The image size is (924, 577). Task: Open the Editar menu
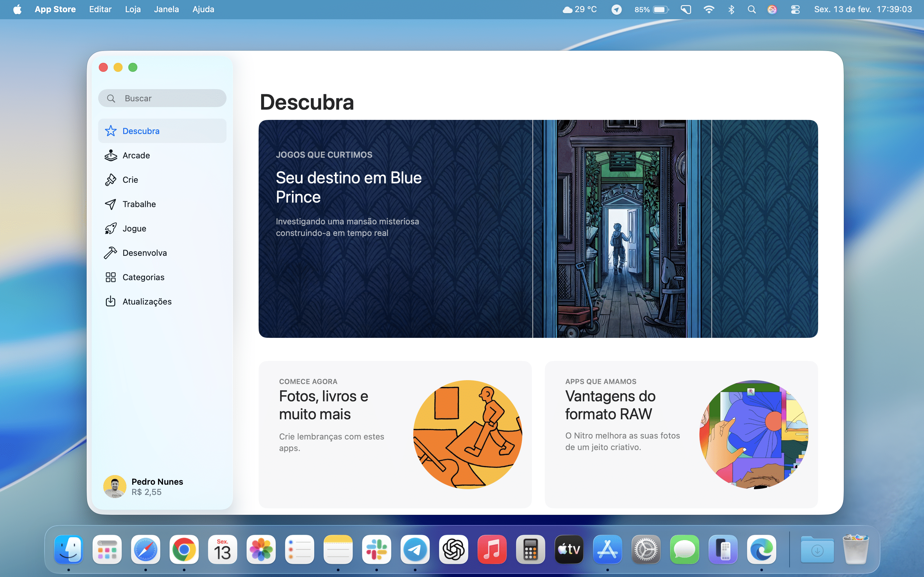[x=100, y=9]
